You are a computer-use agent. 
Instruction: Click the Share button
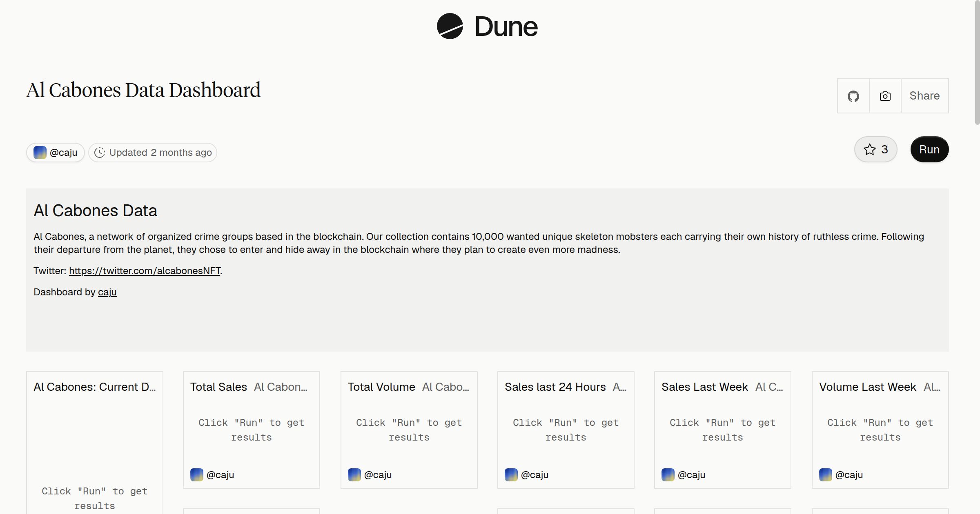click(924, 96)
